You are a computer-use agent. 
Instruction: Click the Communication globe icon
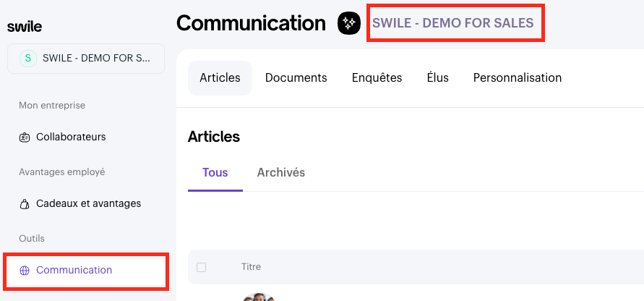pos(25,271)
